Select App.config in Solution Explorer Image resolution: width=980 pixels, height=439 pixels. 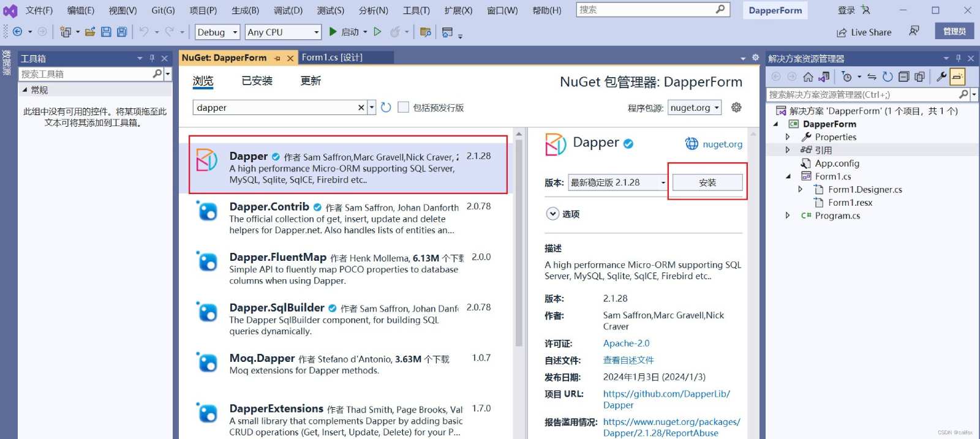click(x=837, y=163)
